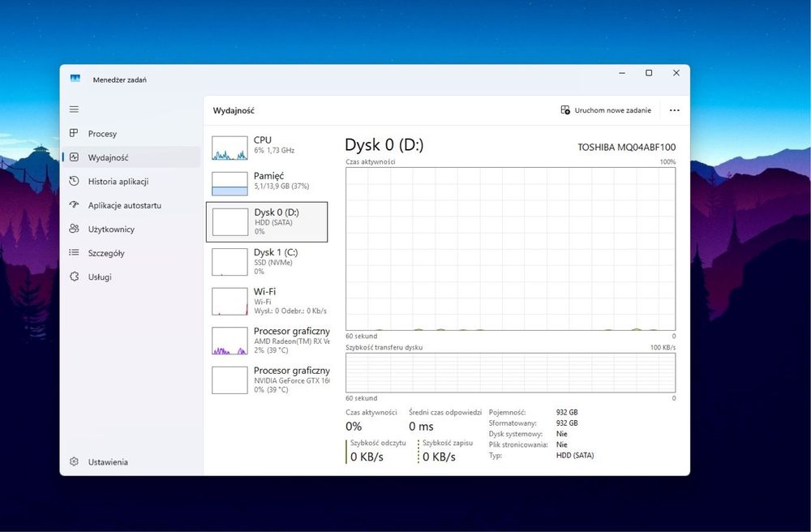Select the CPU graph thumbnail

point(230,148)
